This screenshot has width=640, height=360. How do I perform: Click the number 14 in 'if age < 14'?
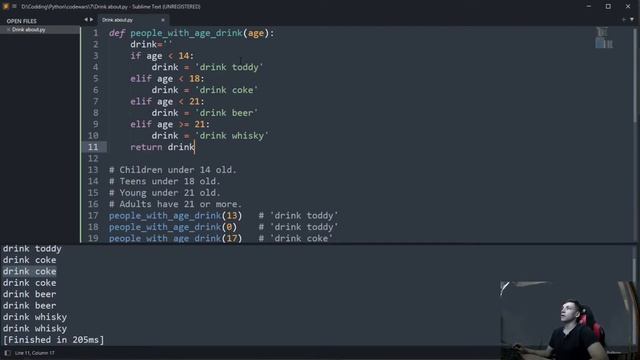coord(184,56)
